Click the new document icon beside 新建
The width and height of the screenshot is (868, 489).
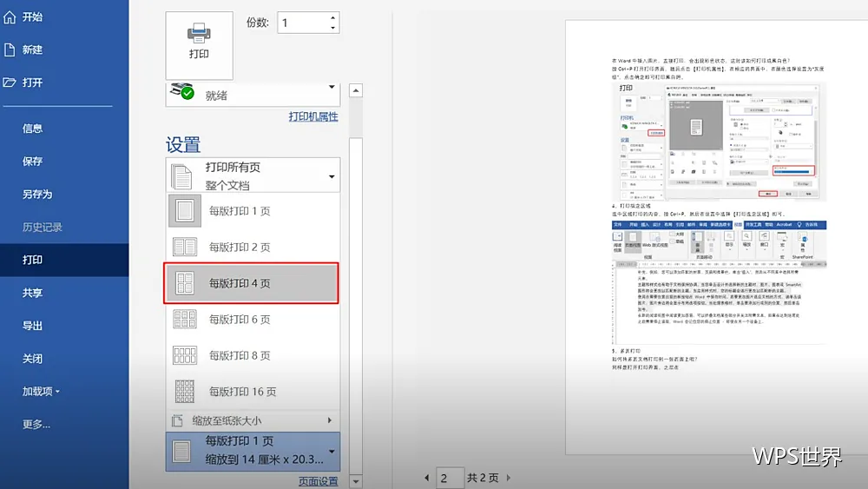[10, 50]
